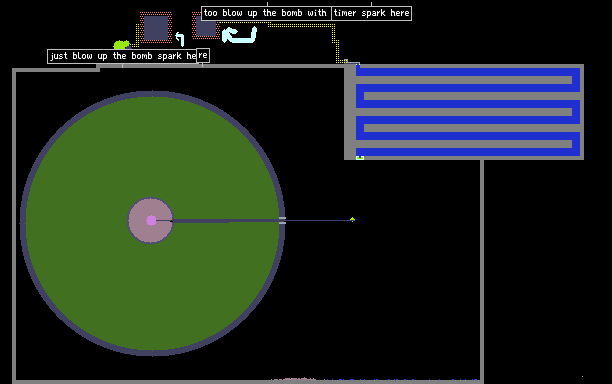Image resolution: width=612 pixels, height=384 pixels.
Task: Click the lime green blob near the sign
Action: [121, 44]
